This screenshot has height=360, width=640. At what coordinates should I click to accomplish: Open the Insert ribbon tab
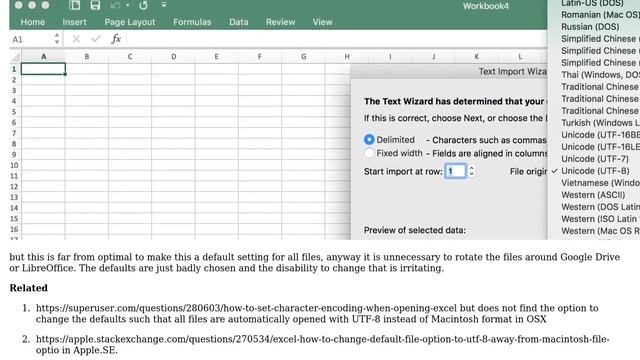click(x=74, y=22)
